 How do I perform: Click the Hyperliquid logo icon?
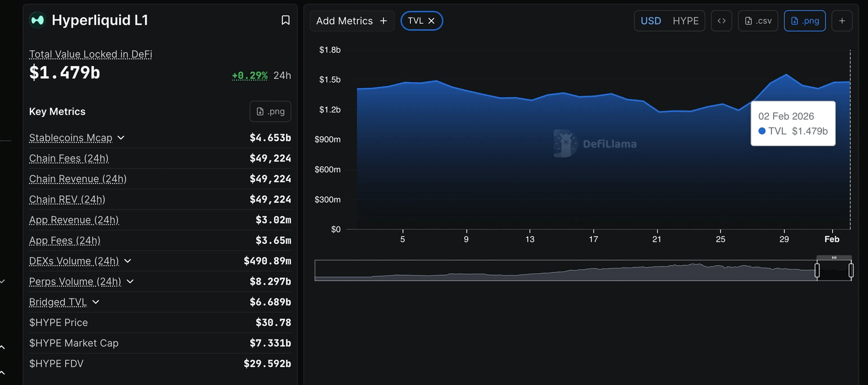(x=38, y=20)
